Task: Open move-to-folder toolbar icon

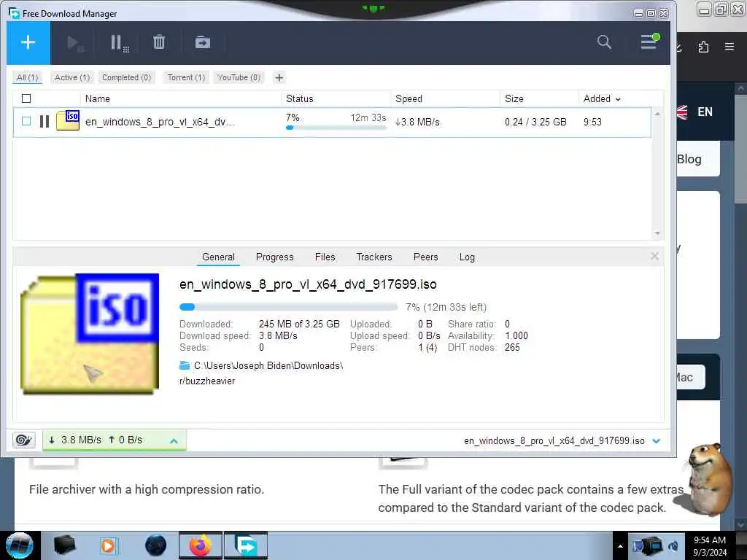Action: pyautogui.click(x=203, y=42)
